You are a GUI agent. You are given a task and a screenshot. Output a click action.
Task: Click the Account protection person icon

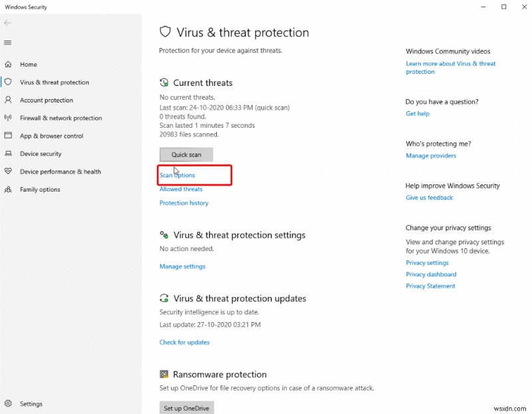[x=8, y=100]
